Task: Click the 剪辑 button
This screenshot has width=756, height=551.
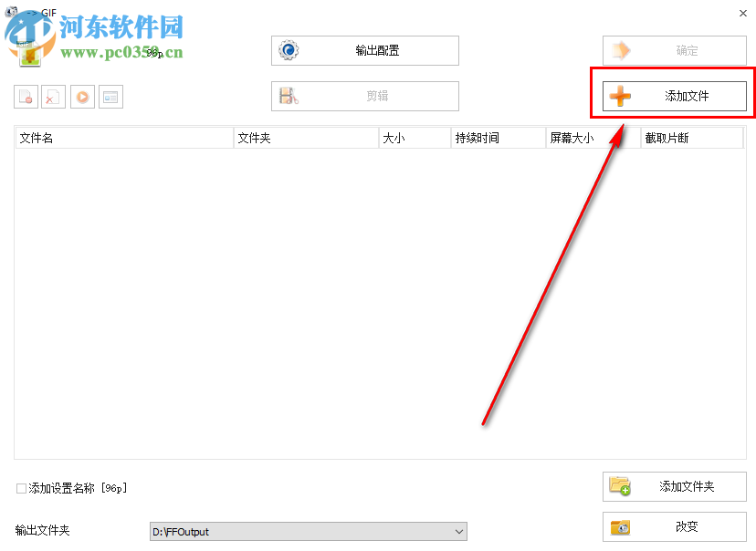Action: click(364, 96)
